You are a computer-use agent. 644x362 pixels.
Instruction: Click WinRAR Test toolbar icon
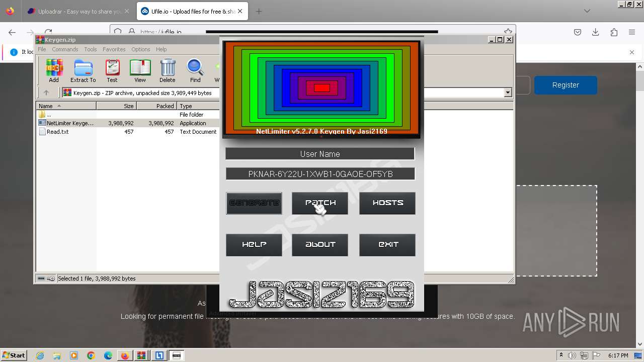[x=112, y=71]
